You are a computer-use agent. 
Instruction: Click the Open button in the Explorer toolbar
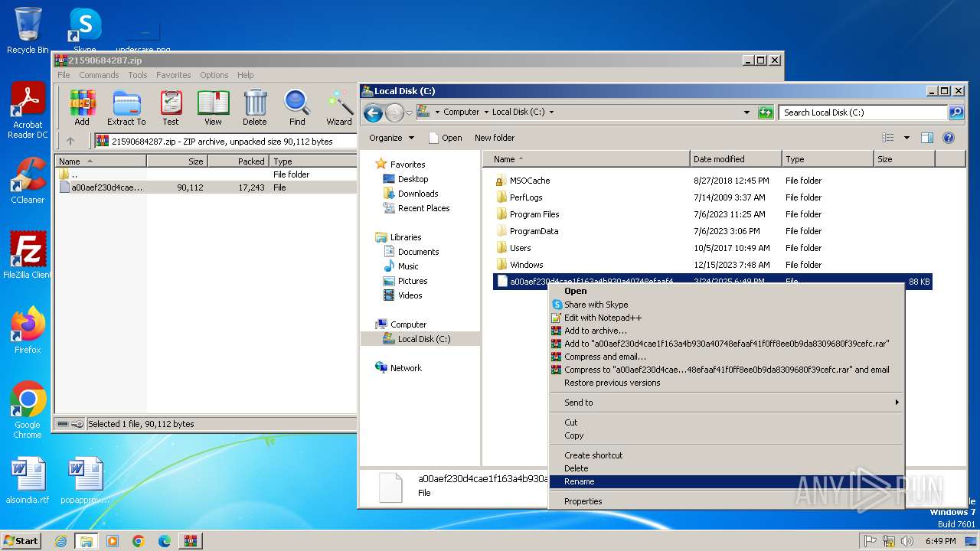click(445, 138)
